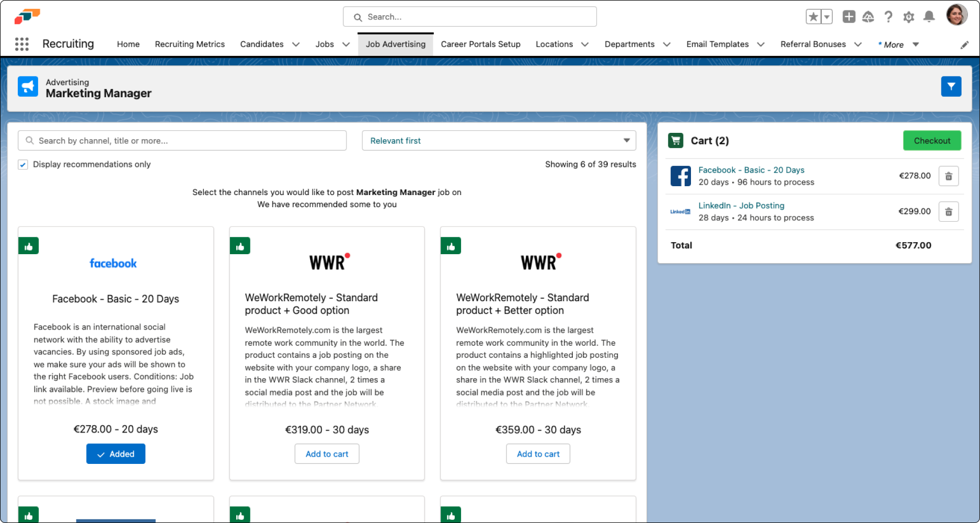This screenshot has width=980, height=523.
Task: Open the More tab dropdown
Action: coord(915,44)
